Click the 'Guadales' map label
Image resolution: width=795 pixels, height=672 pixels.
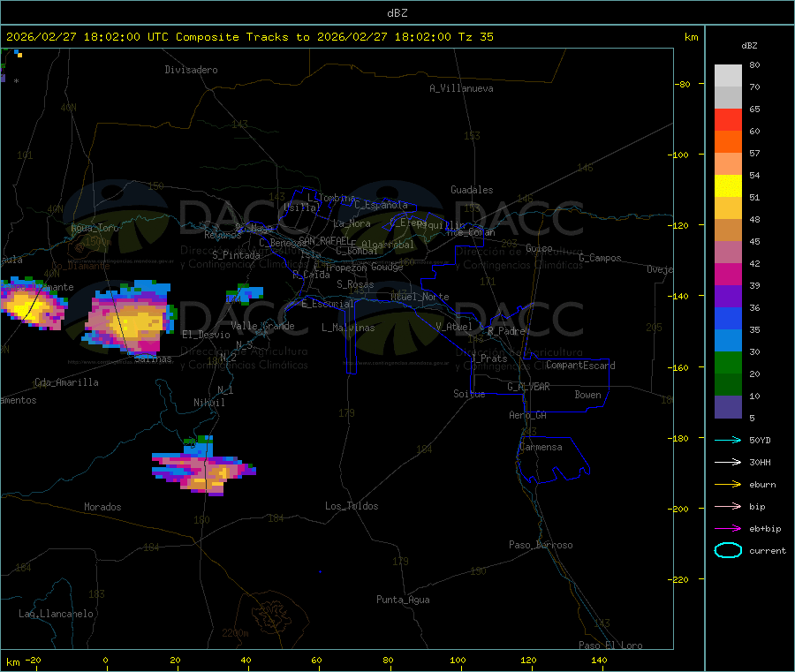coord(472,190)
